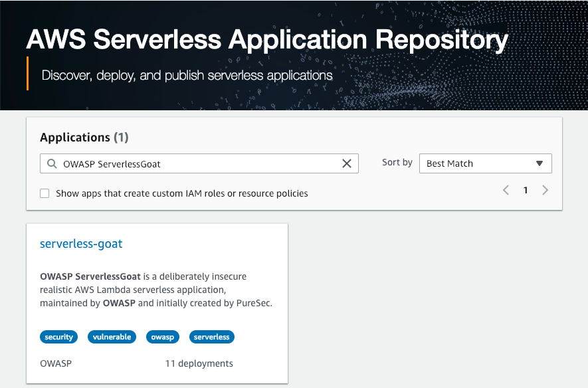Select the vulnerable tag

112,337
